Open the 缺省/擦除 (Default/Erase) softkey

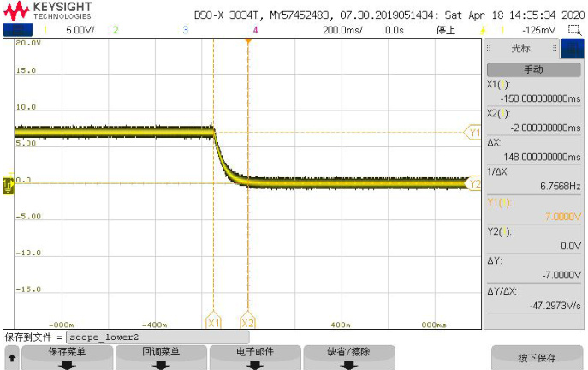point(348,357)
